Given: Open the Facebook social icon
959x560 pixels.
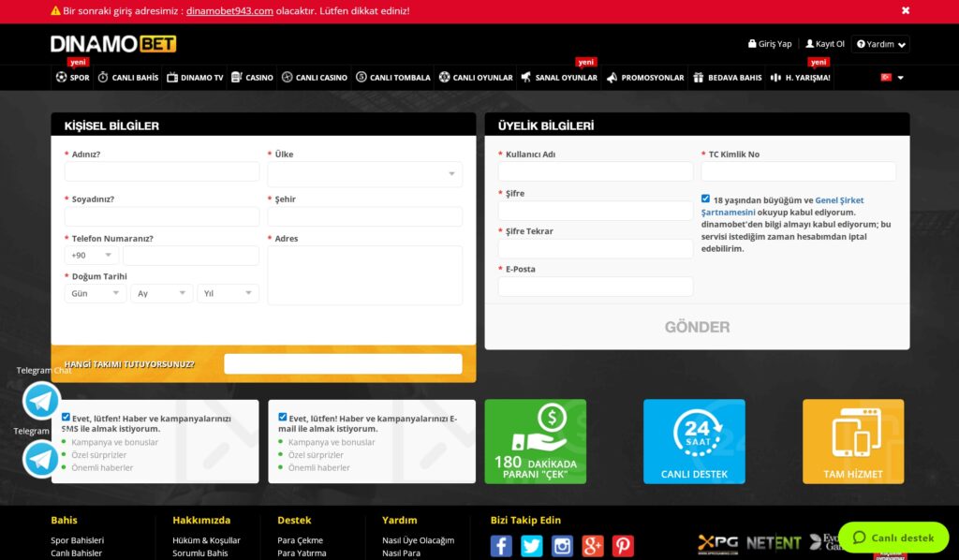Looking at the screenshot, I should click(x=501, y=545).
